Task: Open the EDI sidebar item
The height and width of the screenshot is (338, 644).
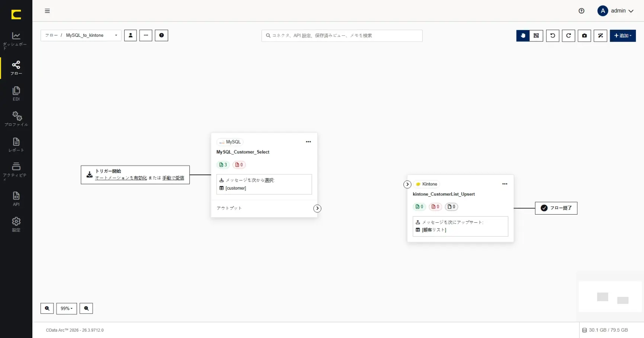Action: [16, 94]
